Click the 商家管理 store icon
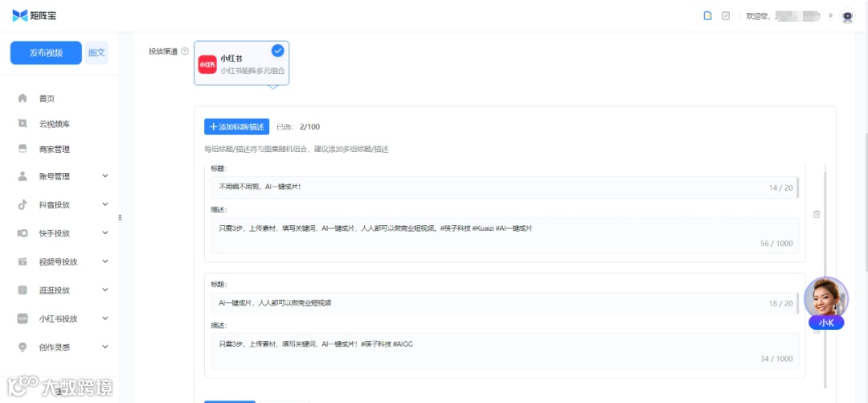This screenshot has width=868, height=403. click(x=23, y=149)
